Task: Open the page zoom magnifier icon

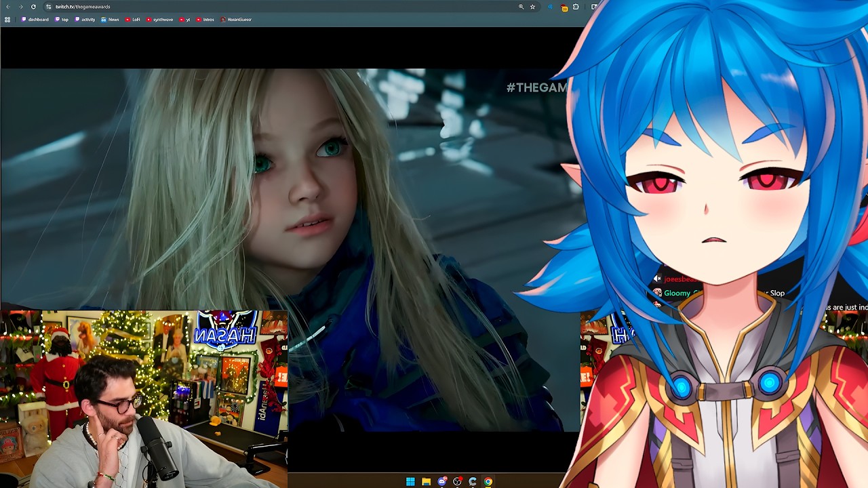Action: [521, 7]
